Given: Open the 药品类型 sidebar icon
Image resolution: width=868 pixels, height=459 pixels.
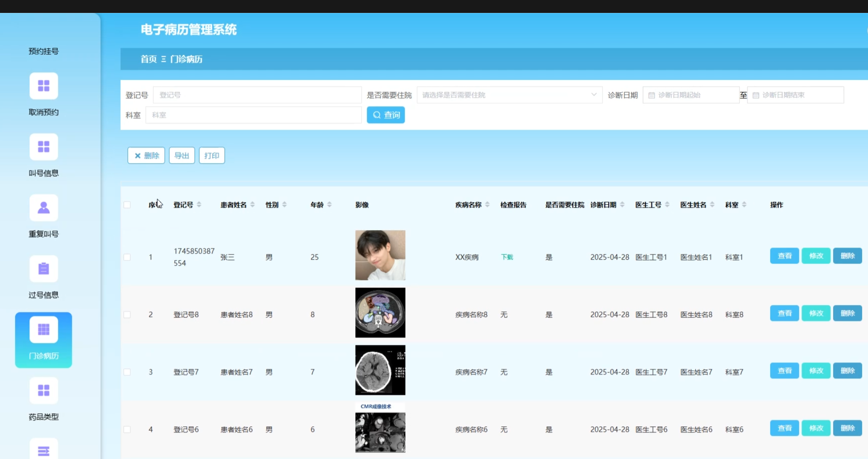Looking at the screenshot, I should pos(44,390).
